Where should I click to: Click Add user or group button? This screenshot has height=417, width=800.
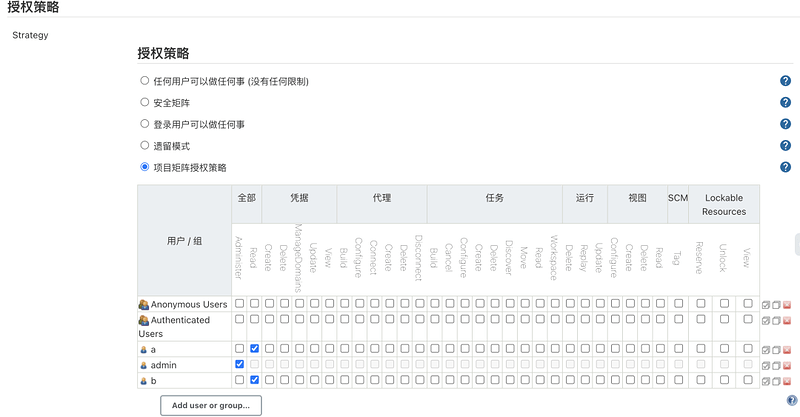pyautogui.click(x=211, y=405)
